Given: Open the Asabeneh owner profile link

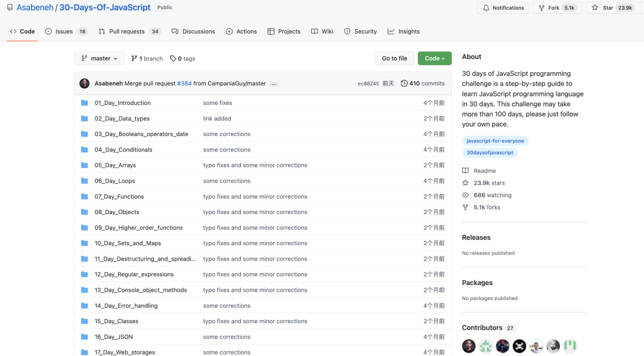Looking at the screenshot, I should (x=35, y=7).
